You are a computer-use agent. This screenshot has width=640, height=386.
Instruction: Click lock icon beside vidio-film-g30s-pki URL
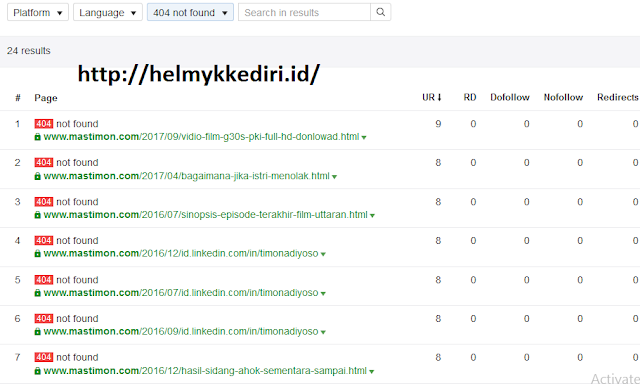tap(38, 137)
